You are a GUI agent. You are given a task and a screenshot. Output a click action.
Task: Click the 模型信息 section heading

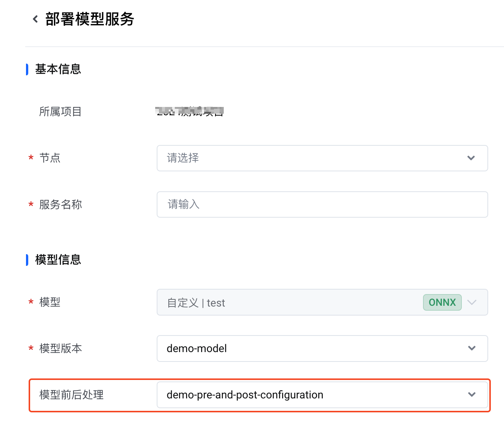click(58, 259)
